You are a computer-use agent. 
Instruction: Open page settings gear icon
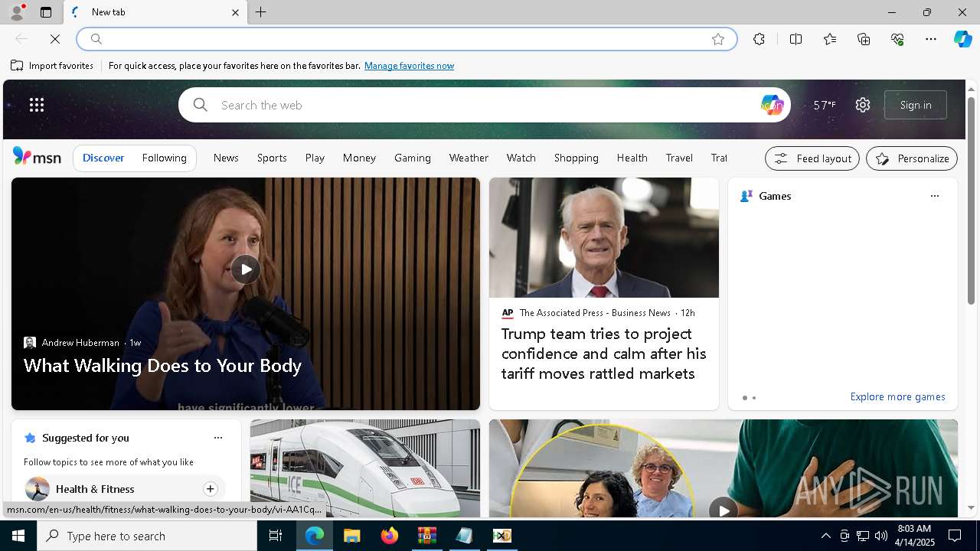point(863,105)
